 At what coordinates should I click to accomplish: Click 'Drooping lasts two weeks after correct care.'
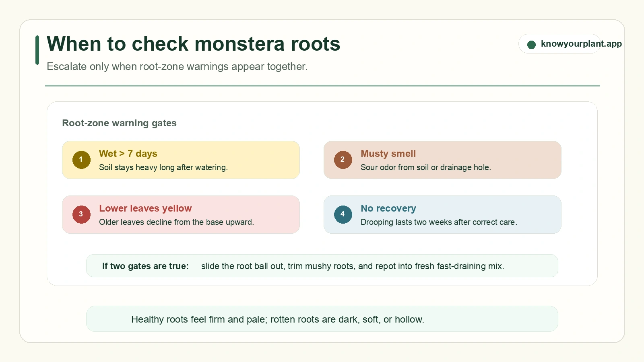pyautogui.click(x=439, y=222)
